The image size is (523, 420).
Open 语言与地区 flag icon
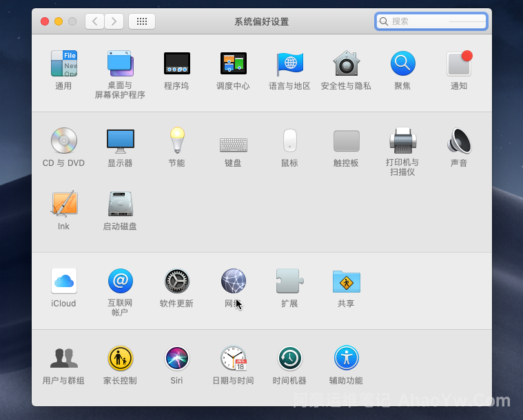[289, 63]
